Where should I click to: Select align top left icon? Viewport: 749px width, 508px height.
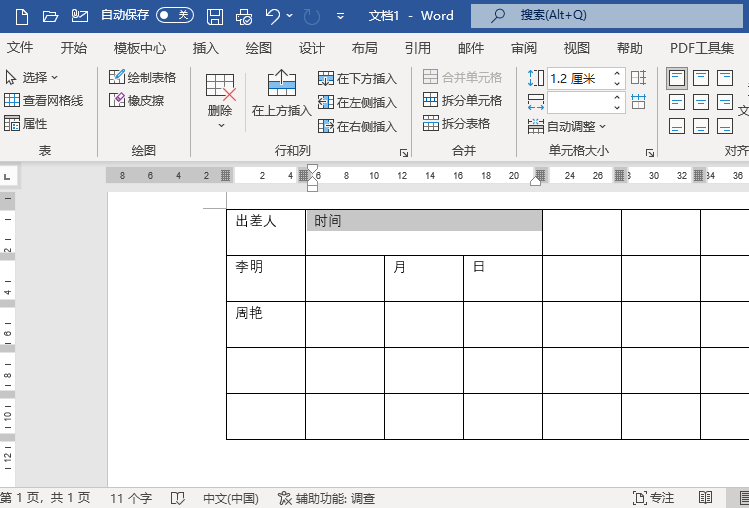click(x=677, y=78)
